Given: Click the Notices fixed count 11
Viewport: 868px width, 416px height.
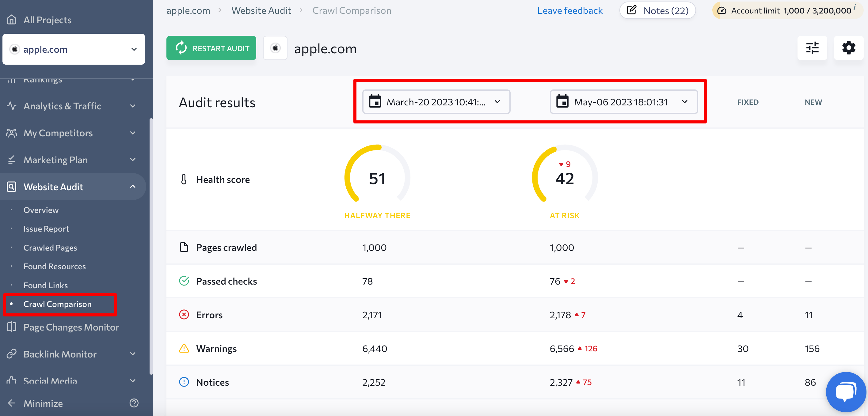Looking at the screenshot, I should 741,382.
